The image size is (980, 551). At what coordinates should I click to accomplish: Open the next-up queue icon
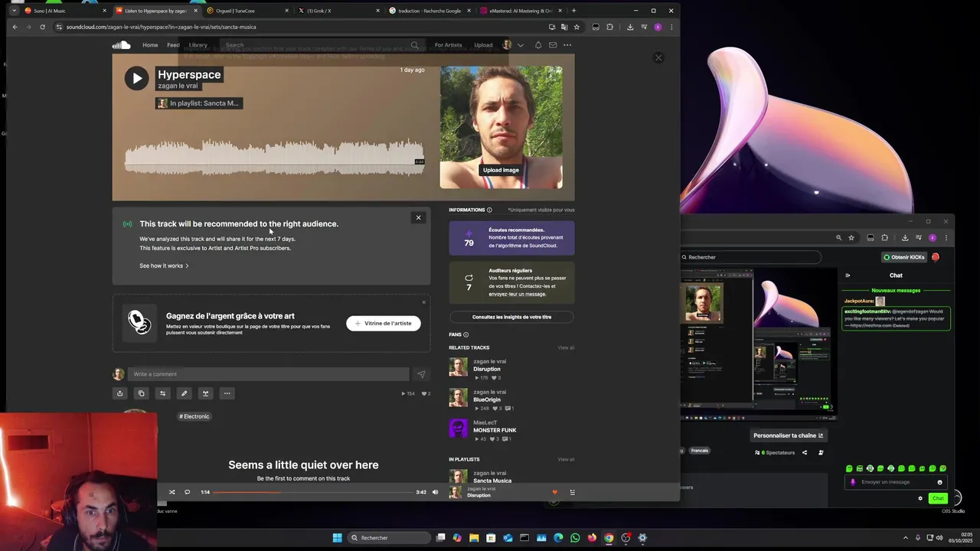pyautogui.click(x=572, y=492)
